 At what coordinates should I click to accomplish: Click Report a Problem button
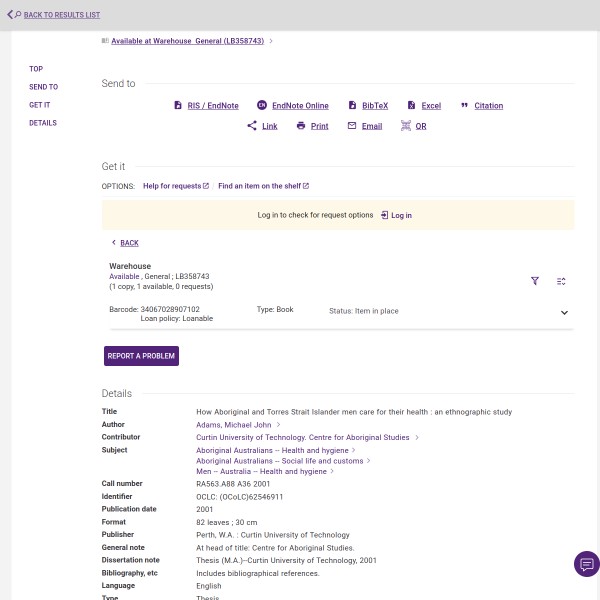141,356
